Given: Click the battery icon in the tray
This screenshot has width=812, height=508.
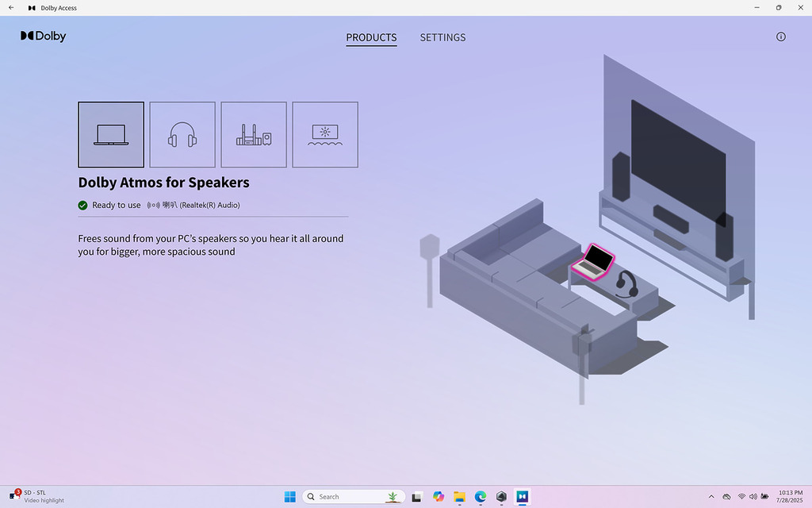Looking at the screenshot, I should point(764,497).
